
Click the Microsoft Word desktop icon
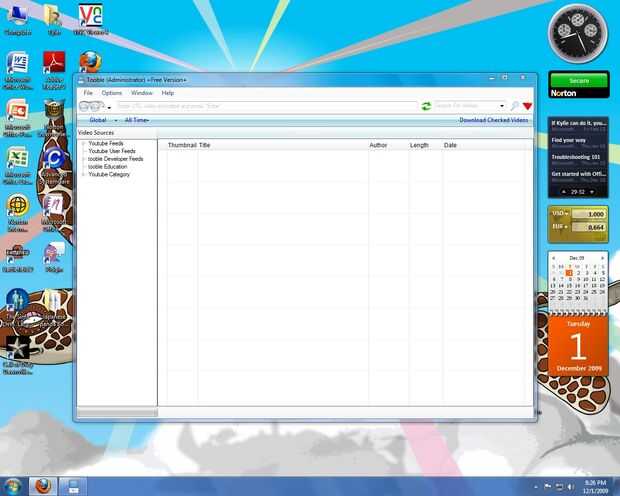coord(18,70)
